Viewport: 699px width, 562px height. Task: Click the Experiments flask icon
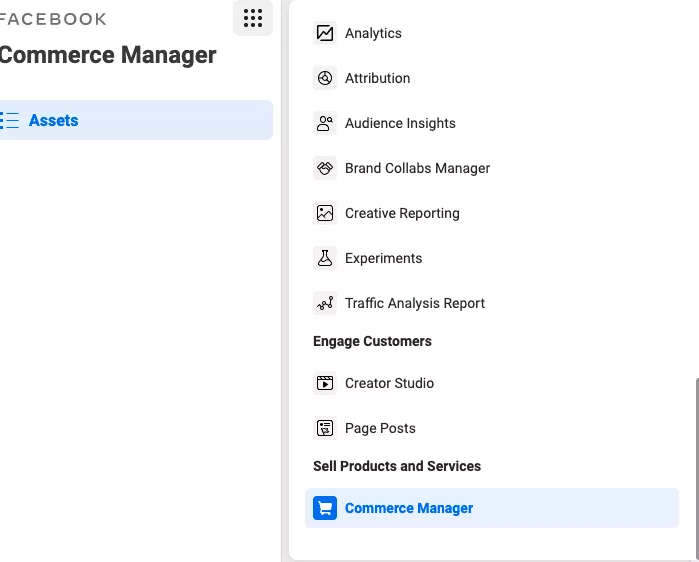coord(325,258)
